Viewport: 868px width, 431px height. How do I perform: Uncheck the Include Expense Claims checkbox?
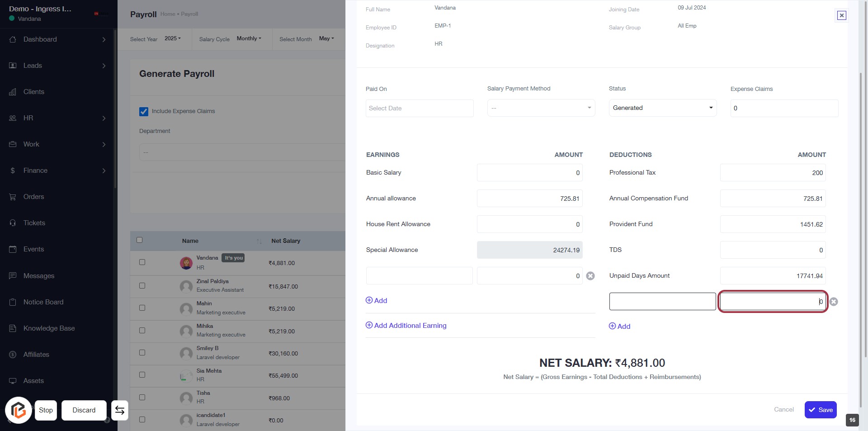144,111
